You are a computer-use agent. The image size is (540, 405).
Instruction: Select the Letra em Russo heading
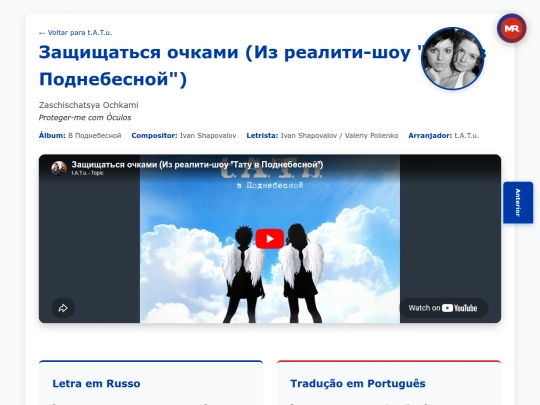click(x=96, y=383)
